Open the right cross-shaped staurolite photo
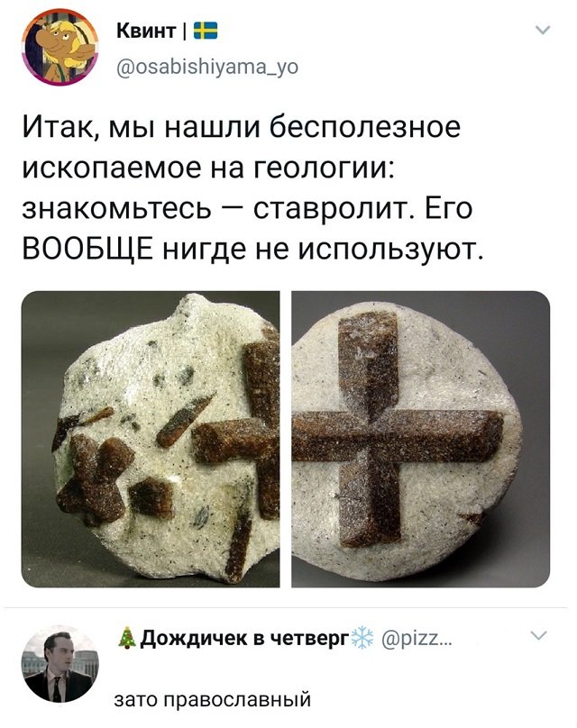This screenshot has width=577, height=728. 421,439
